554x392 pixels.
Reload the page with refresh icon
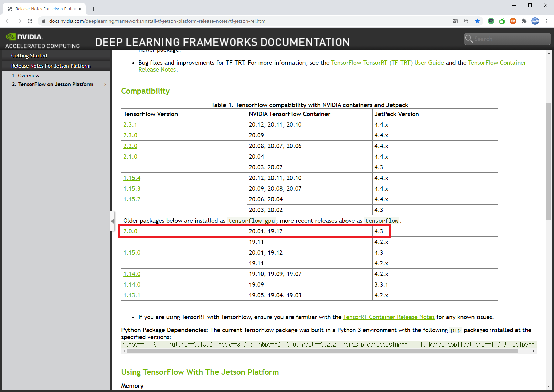(x=30, y=21)
